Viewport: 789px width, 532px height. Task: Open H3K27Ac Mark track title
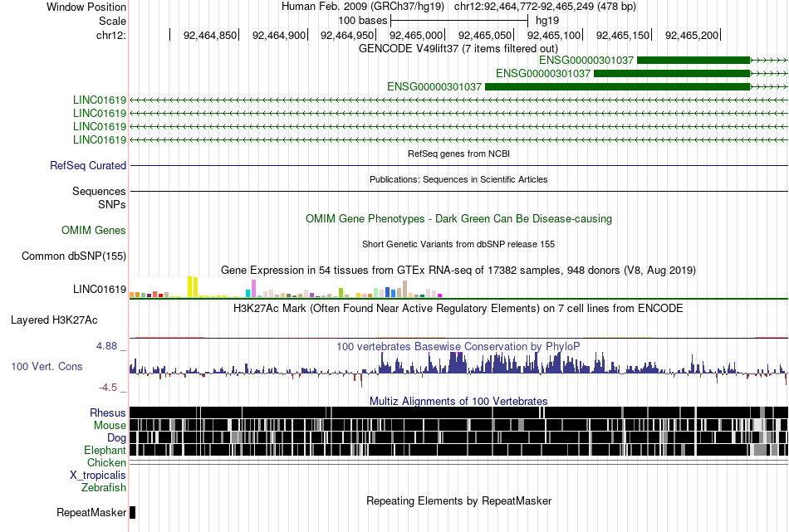tap(458, 308)
